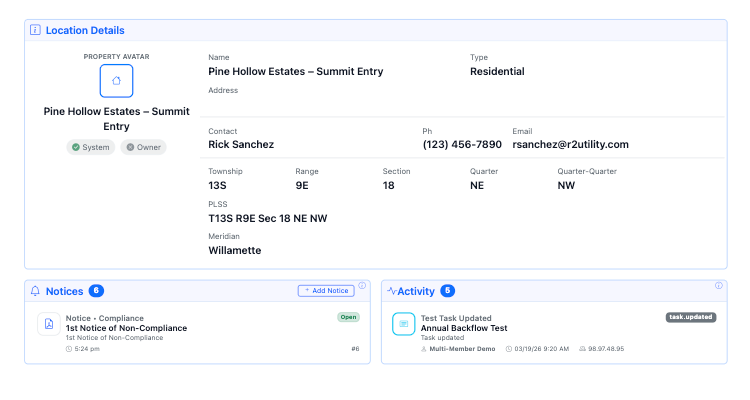Click the Activity count badge
The width and height of the screenshot is (750, 400).
click(447, 291)
